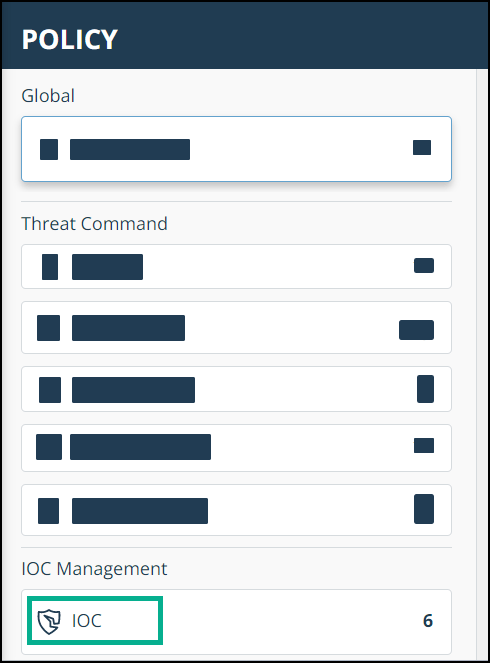Click the count badge of the second Threat Command card
Image resolution: width=490 pixels, height=663 pixels.
click(416, 330)
